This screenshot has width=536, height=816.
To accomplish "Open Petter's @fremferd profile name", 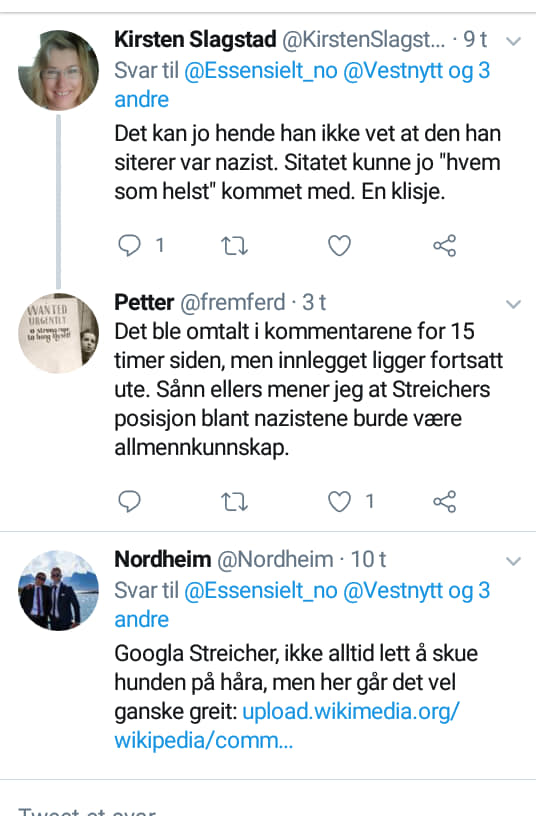I will coord(233,302).
